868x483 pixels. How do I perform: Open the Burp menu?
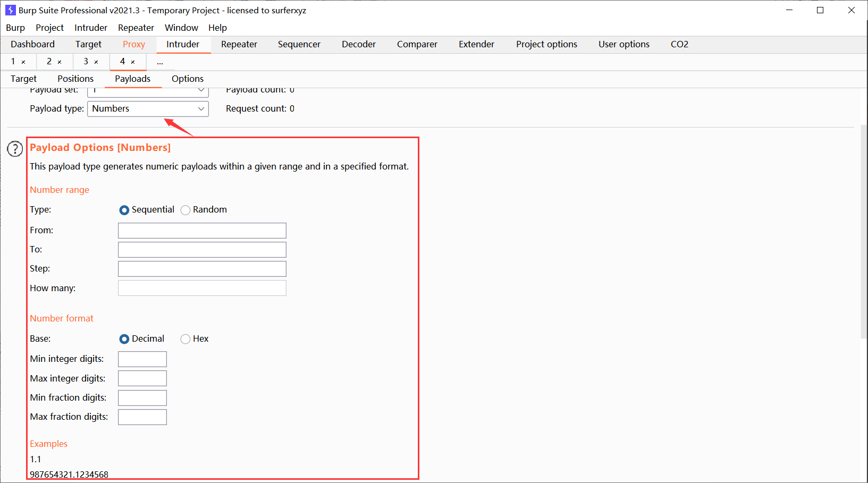click(x=15, y=28)
